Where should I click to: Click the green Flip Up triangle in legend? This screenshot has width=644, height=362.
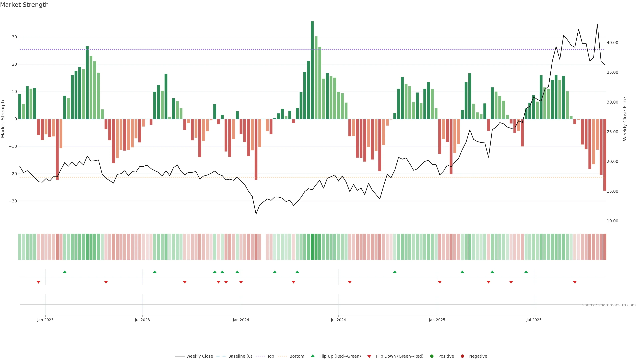point(312,356)
